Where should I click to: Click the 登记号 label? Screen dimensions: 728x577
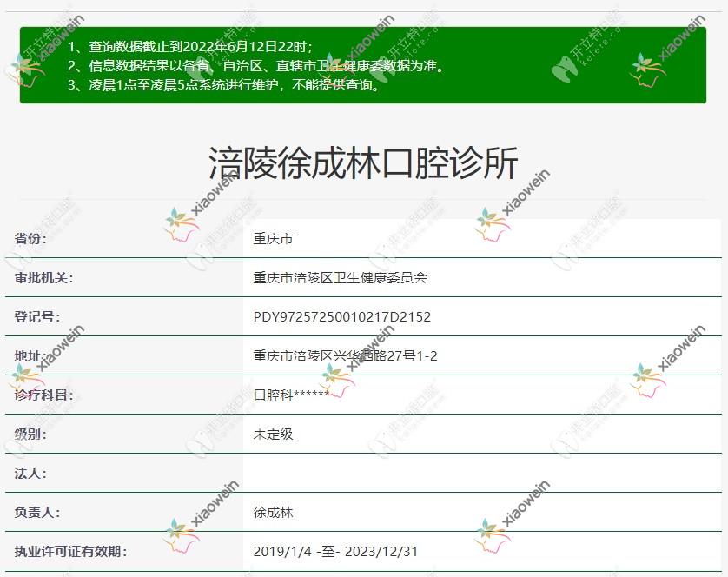click(37, 317)
